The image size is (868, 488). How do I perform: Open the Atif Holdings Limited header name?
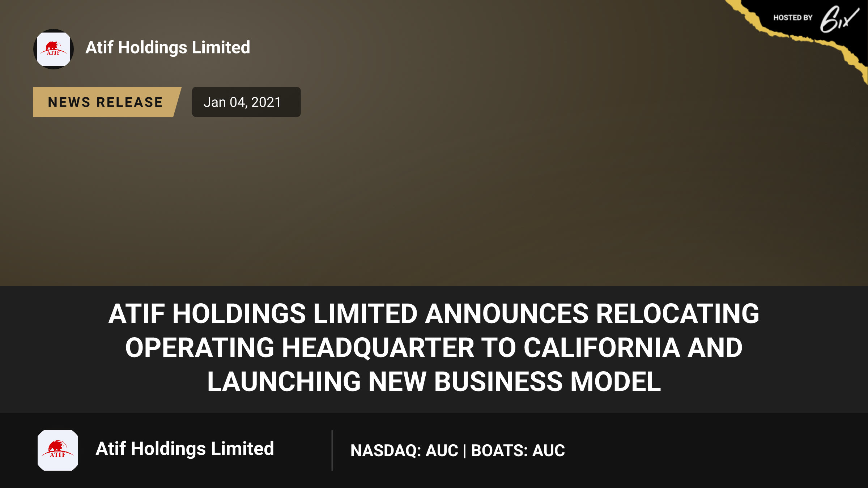click(x=168, y=47)
